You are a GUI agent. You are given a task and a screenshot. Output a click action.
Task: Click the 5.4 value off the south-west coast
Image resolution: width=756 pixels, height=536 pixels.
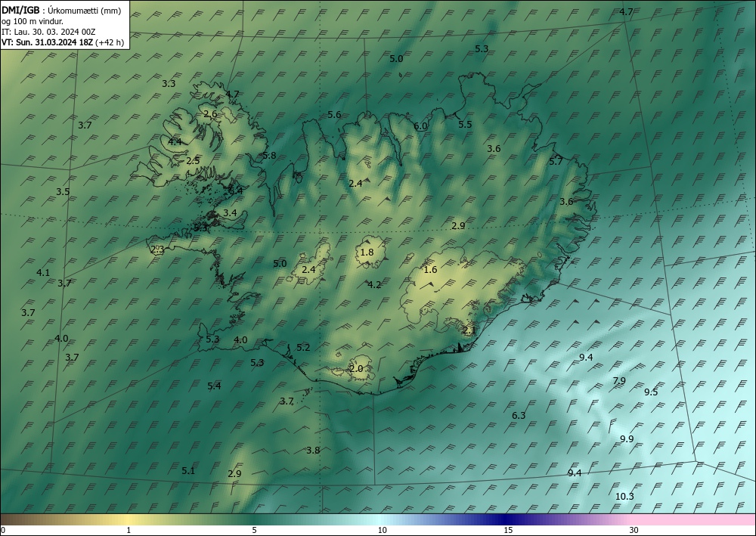pos(214,386)
